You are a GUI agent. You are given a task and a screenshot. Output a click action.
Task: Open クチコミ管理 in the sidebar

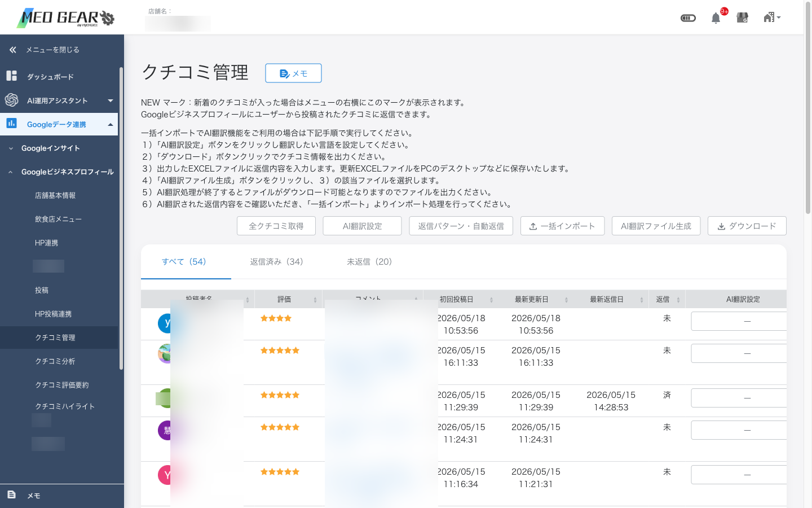pos(55,338)
